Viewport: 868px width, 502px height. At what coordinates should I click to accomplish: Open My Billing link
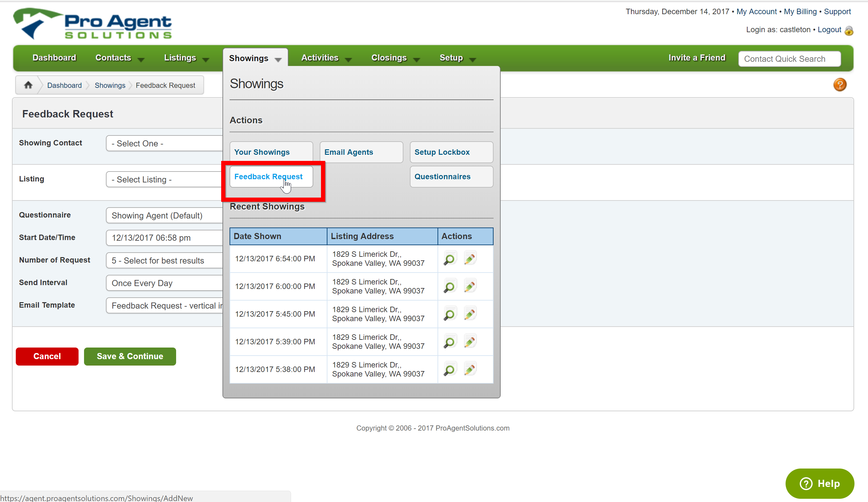[800, 12]
